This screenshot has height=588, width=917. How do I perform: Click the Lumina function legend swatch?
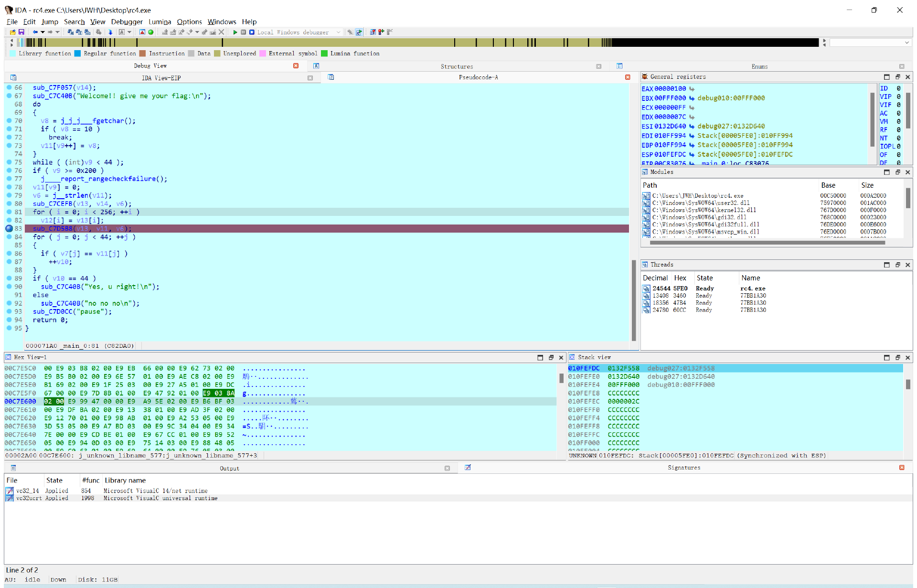(324, 53)
